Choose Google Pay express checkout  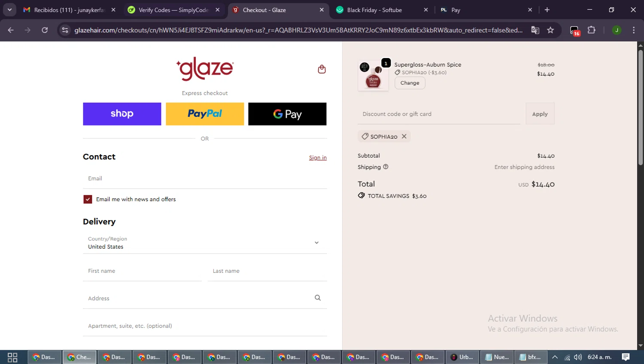(287, 114)
